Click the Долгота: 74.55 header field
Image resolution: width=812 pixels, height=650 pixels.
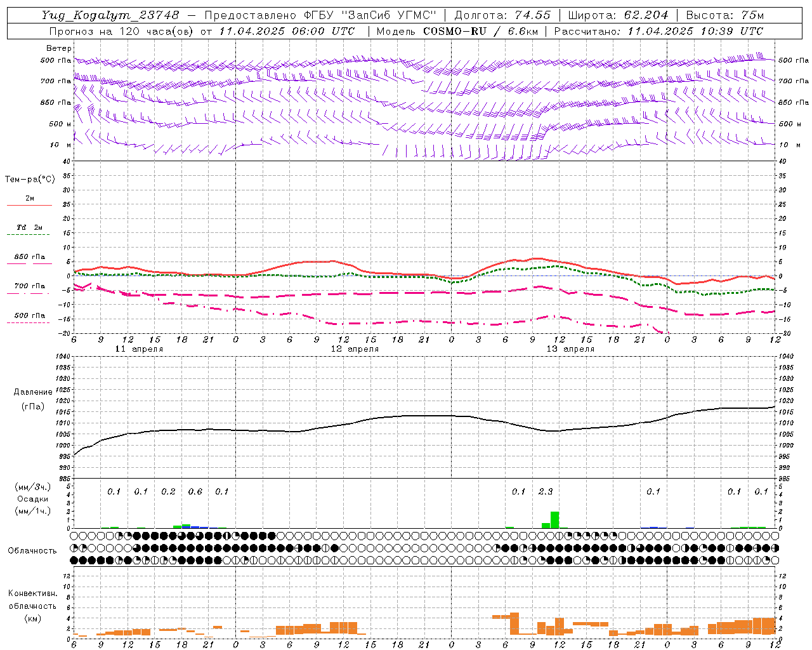[502, 15]
